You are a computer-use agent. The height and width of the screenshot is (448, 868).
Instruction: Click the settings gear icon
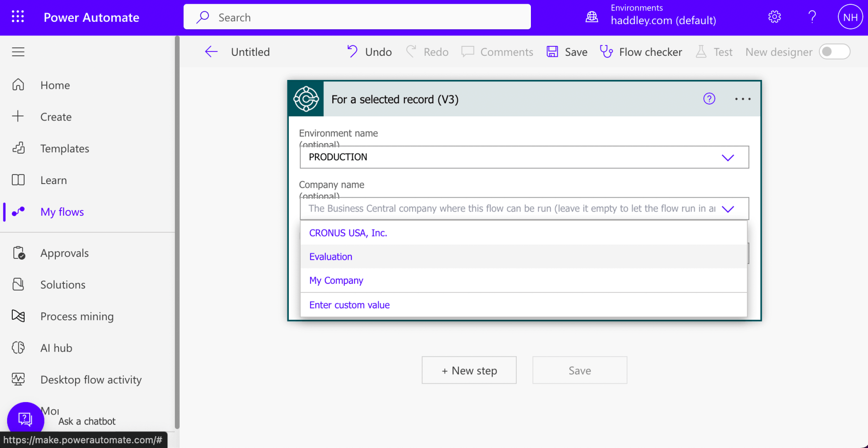pyautogui.click(x=774, y=17)
